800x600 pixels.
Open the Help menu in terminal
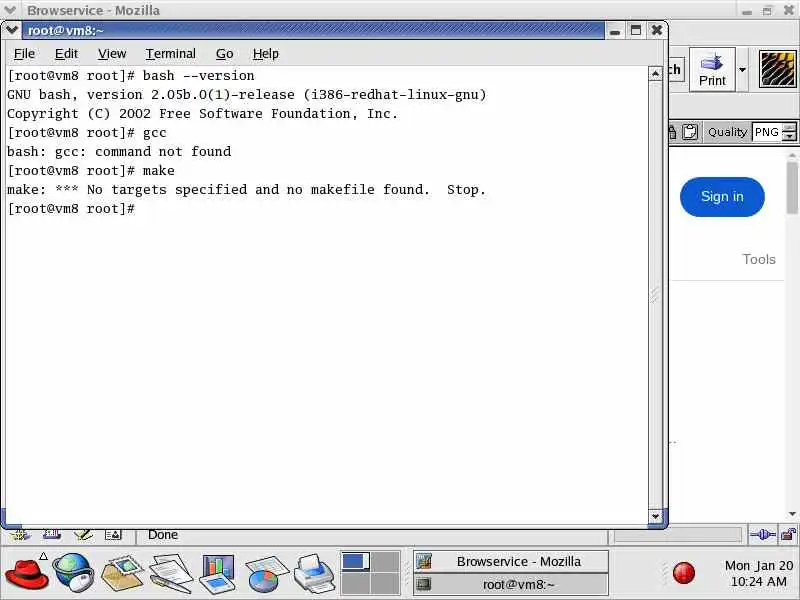tap(266, 54)
